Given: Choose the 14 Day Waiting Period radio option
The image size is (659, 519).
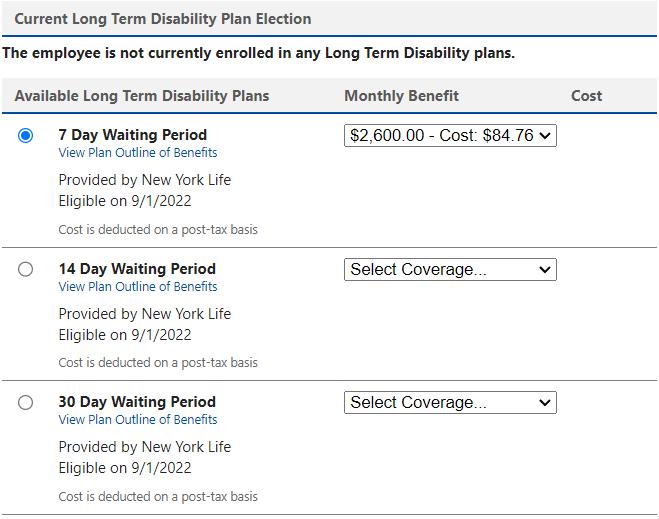Looking at the screenshot, I should (26, 269).
